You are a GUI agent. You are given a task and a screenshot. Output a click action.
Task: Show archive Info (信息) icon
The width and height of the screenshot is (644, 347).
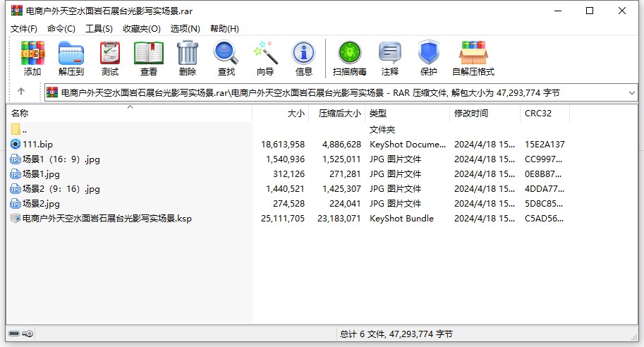[303, 54]
